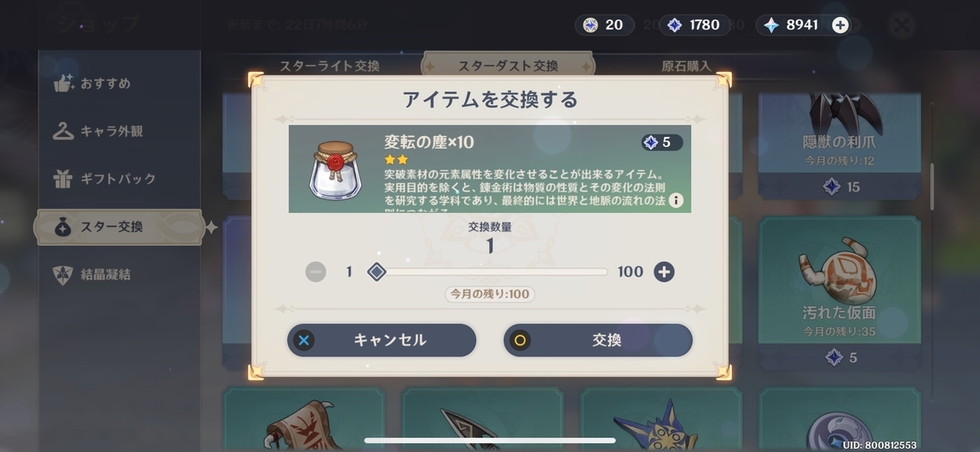Open the ギフトパック sidebar section
Viewport: 980px width, 452px height.
[119, 178]
